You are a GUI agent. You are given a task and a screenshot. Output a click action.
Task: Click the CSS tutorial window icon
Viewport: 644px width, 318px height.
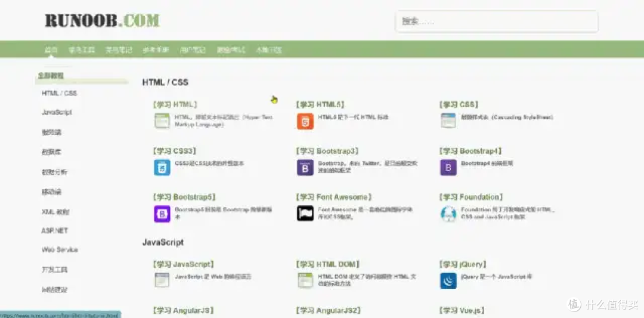(448, 121)
